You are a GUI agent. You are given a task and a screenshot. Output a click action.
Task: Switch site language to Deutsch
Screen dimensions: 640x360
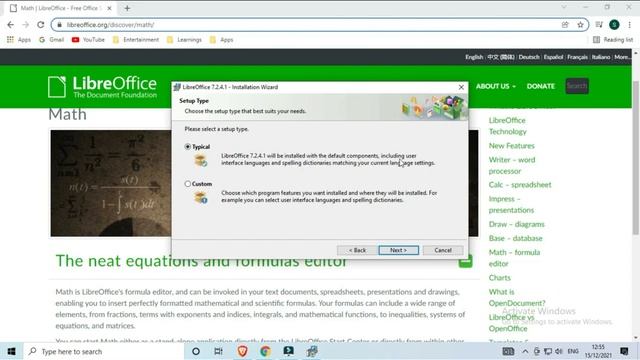(x=529, y=57)
